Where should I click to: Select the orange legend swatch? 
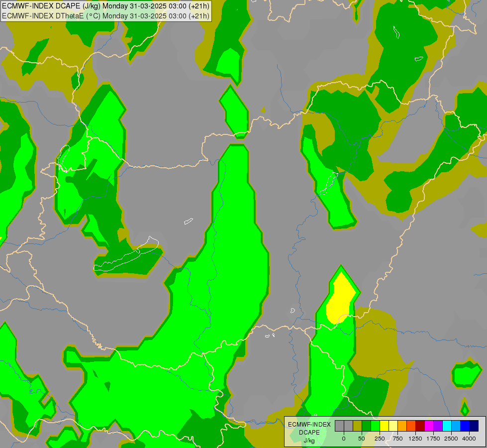pyautogui.click(x=402, y=426)
